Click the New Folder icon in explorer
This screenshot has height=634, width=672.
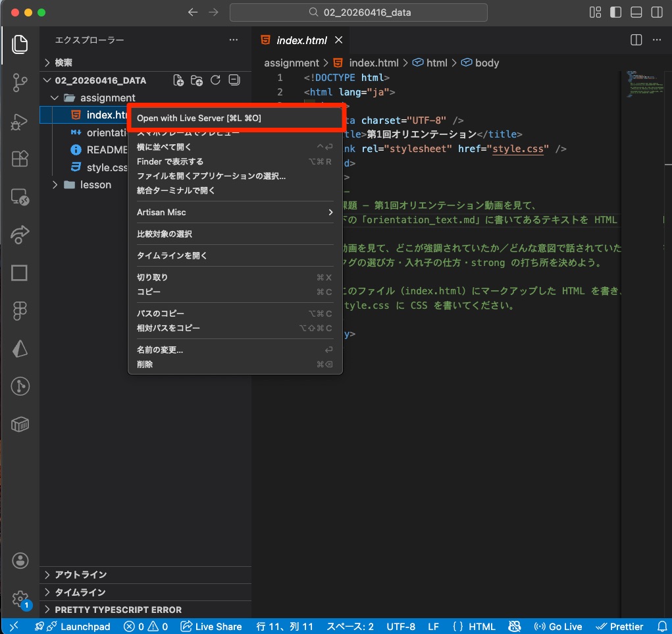pyautogui.click(x=197, y=80)
